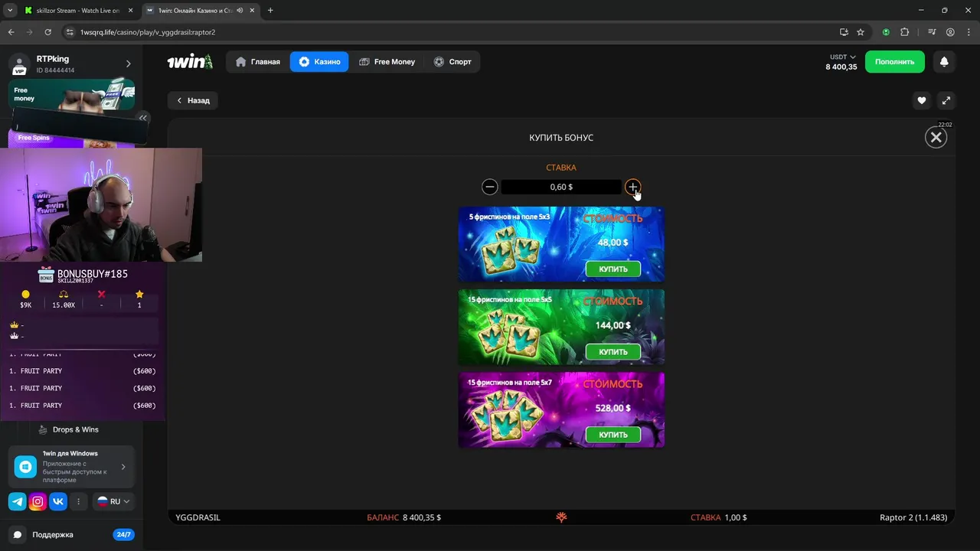Open VK social icon
Viewport: 980px width, 551px height.
58,502
